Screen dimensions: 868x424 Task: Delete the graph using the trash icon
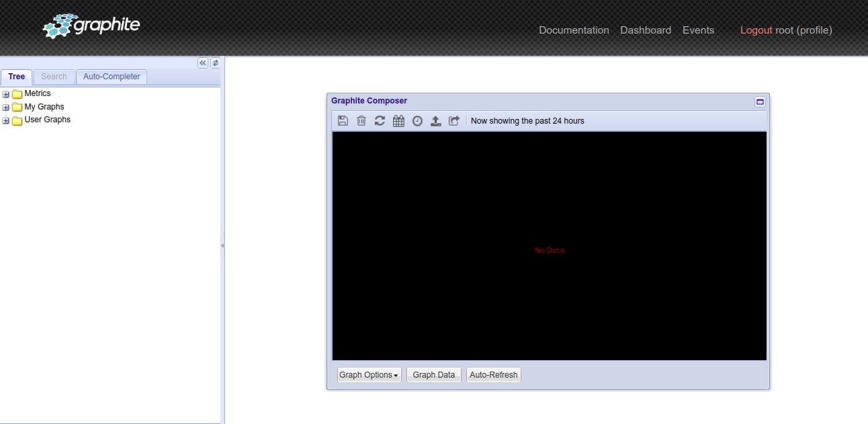[x=361, y=121]
